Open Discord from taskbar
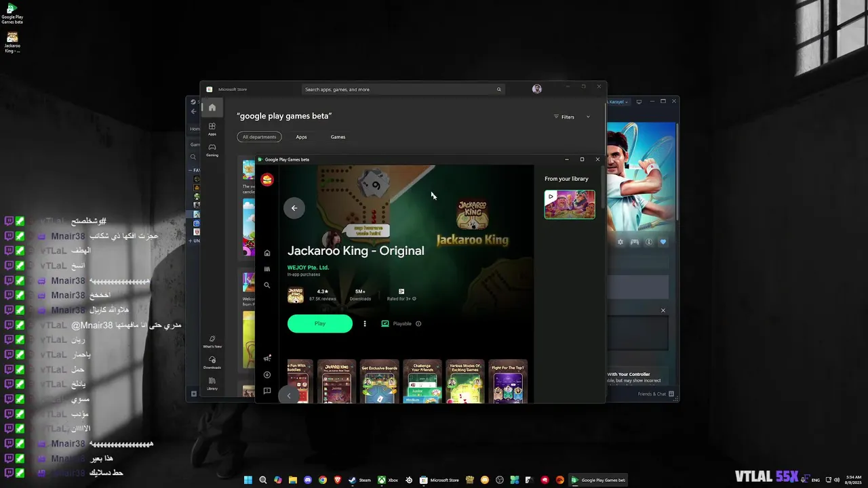 point(308,480)
